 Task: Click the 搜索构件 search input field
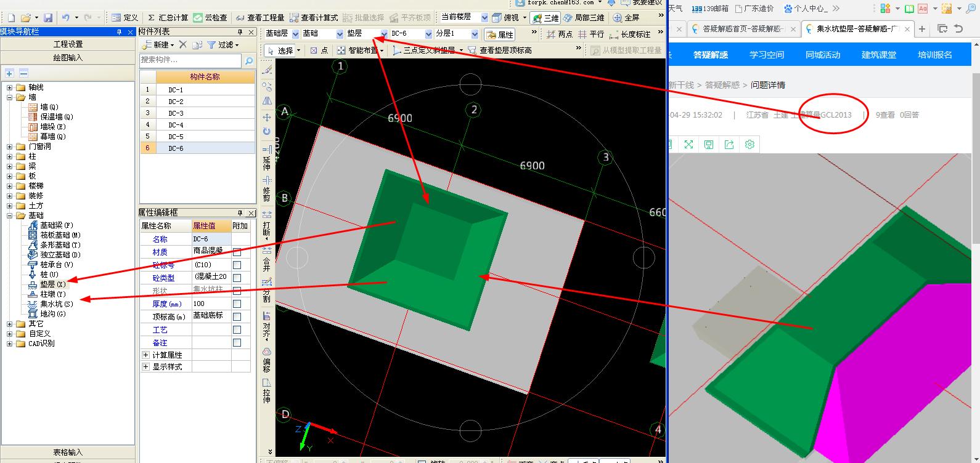pos(191,60)
